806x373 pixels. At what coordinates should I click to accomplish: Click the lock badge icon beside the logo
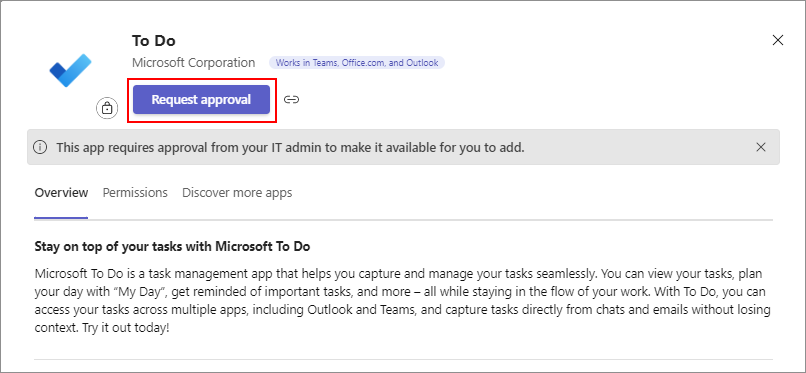click(107, 108)
